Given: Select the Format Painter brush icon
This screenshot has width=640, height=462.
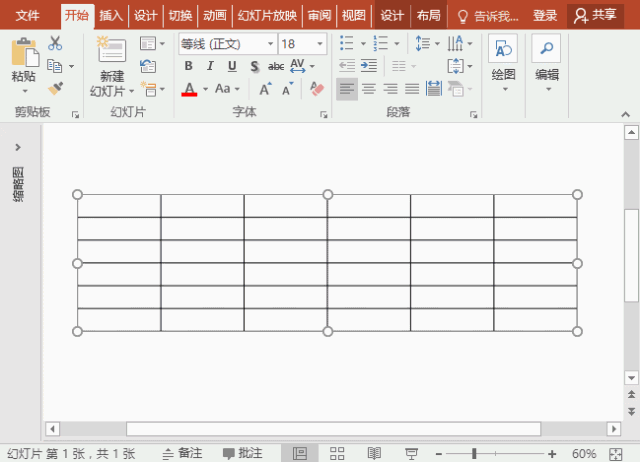Looking at the screenshot, I should pos(55,89).
